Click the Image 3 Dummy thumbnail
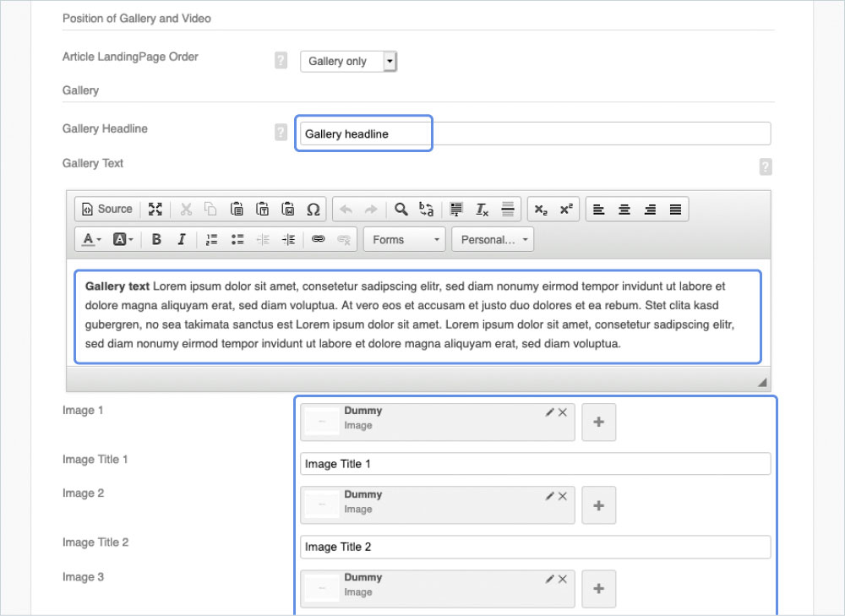 pos(322,588)
